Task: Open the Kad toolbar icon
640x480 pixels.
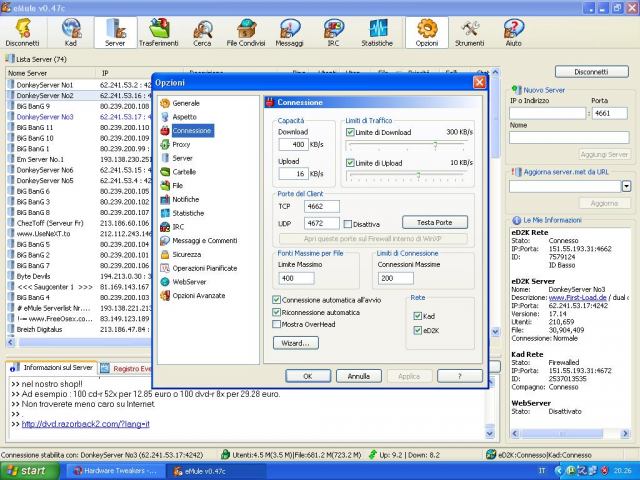Action: pyautogui.click(x=70, y=33)
